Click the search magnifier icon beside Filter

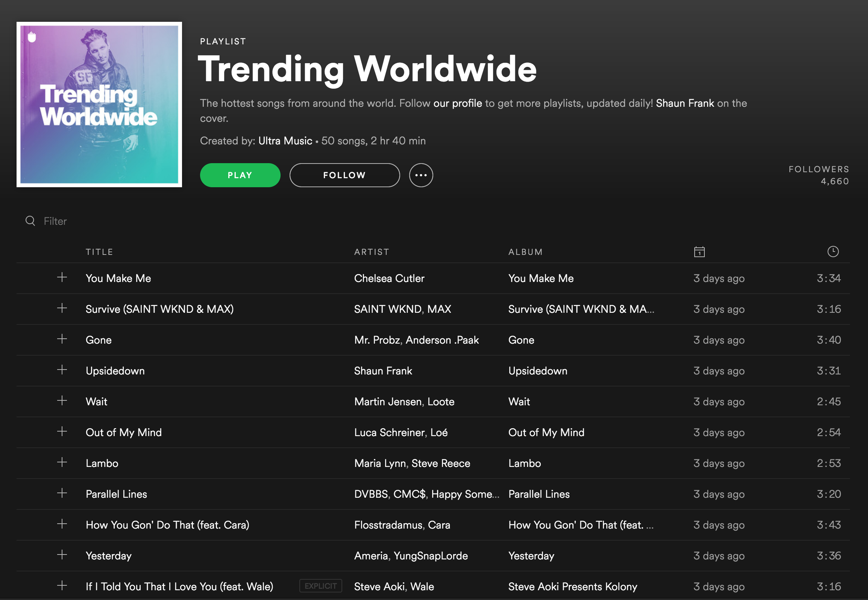click(30, 221)
